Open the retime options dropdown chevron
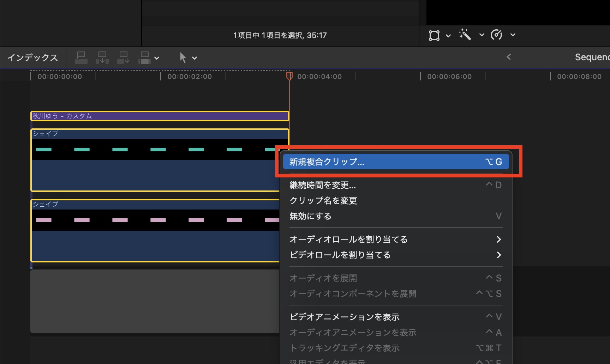610x364 pixels. click(x=513, y=35)
